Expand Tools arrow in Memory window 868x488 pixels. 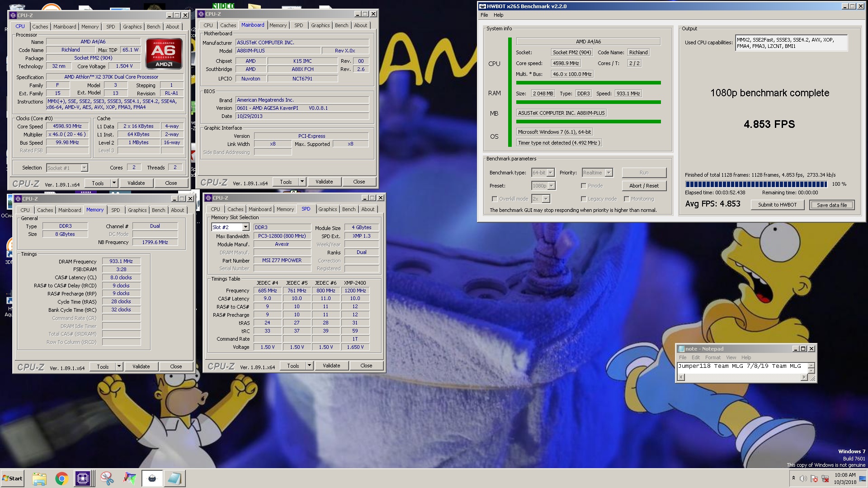point(119,366)
